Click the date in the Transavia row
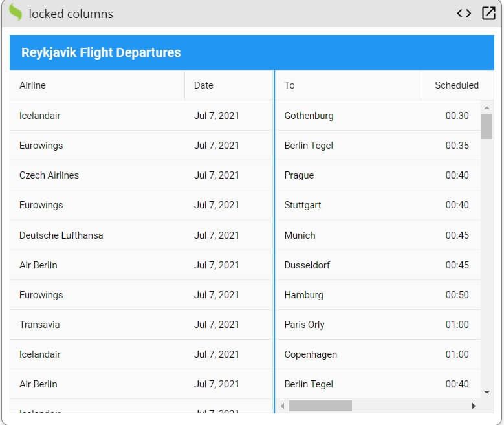This screenshot has height=425, width=504. [217, 325]
